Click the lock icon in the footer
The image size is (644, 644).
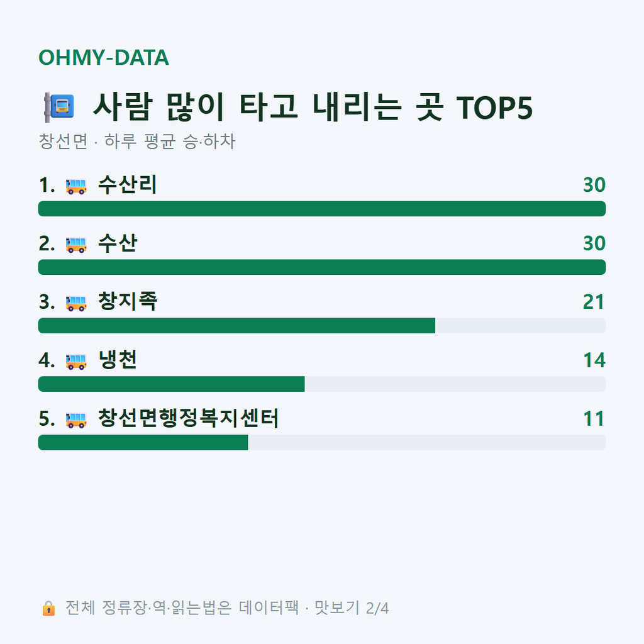tap(48, 608)
